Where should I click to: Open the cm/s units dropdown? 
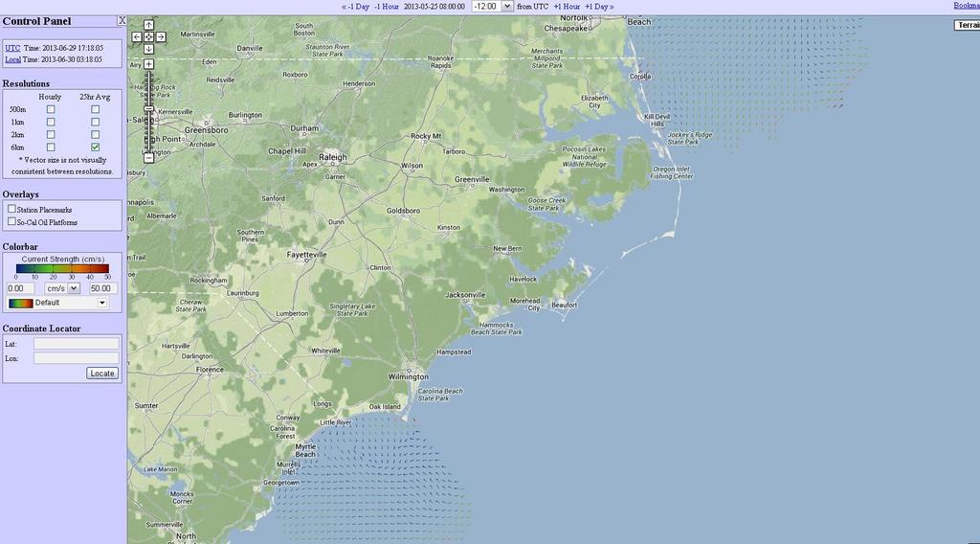pos(62,288)
